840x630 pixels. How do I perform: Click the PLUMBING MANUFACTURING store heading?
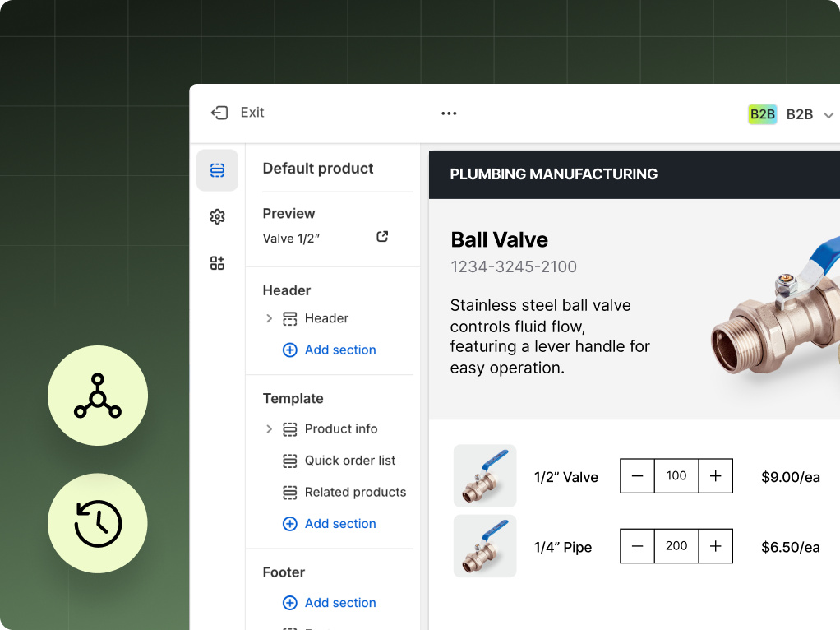pyautogui.click(x=554, y=174)
